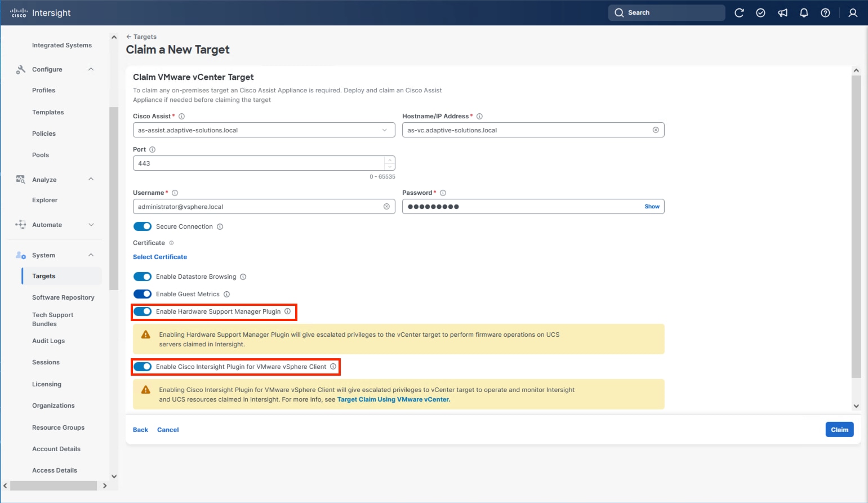Open the Cisco Assist dropdown

pos(386,130)
